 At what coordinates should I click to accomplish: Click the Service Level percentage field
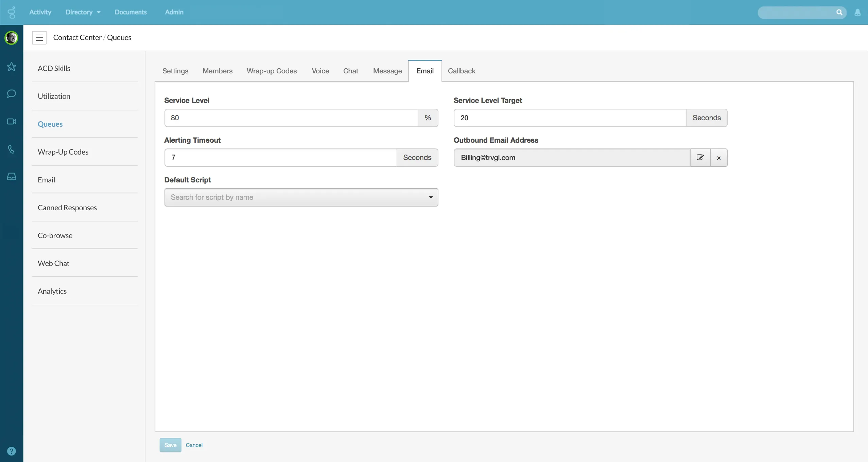(x=291, y=118)
